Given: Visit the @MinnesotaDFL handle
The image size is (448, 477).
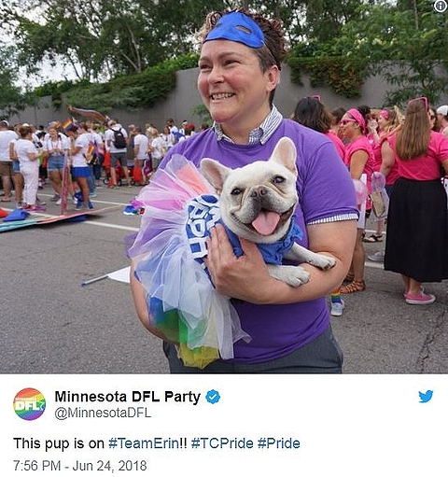Looking at the screenshot, I should [x=103, y=413].
